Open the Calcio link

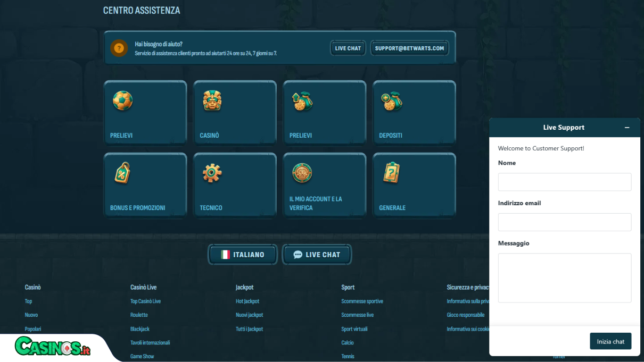(x=348, y=343)
